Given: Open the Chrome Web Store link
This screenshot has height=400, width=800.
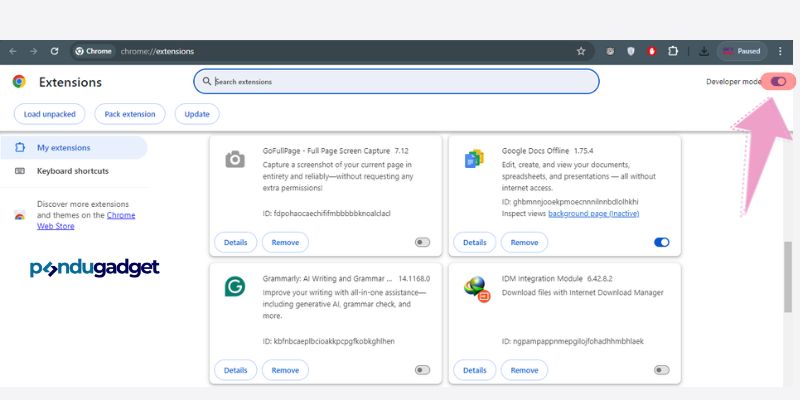Looking at the screenshot, I should coord(86,220).
